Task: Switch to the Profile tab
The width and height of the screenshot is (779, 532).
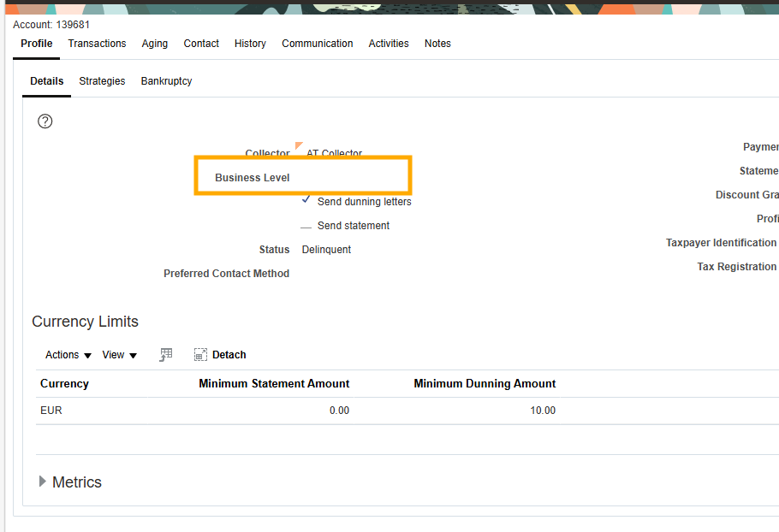Action: (36, 44)
